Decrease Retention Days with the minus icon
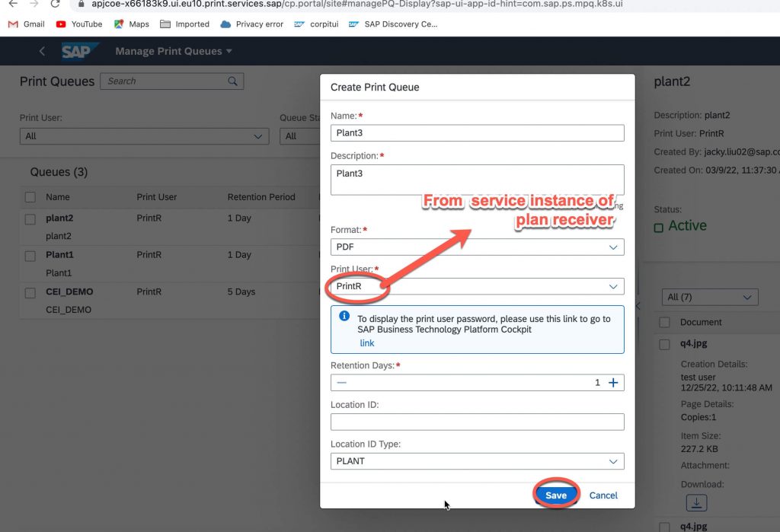Image resolution: width=780 pixels, height=532 pixels. point(341,382)
